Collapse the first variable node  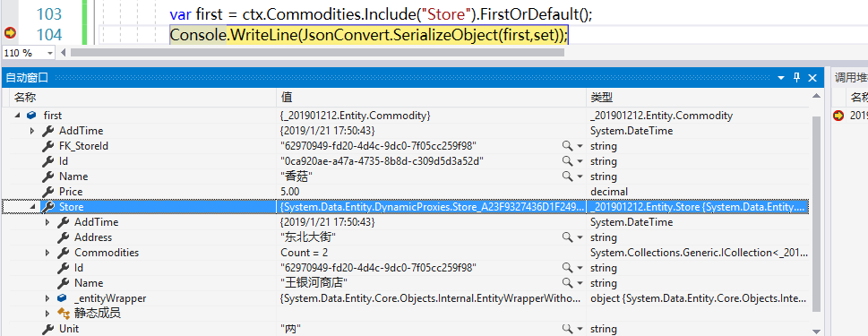click(17, 116)
